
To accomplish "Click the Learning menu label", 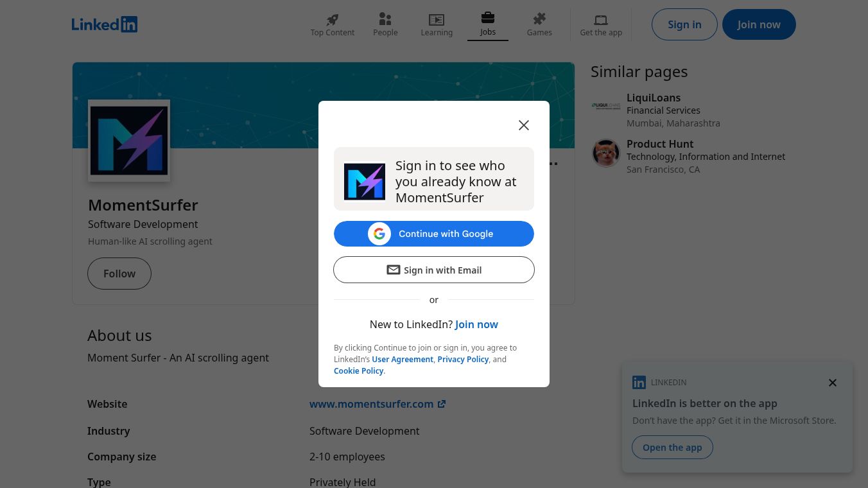I will coord(437,33).
